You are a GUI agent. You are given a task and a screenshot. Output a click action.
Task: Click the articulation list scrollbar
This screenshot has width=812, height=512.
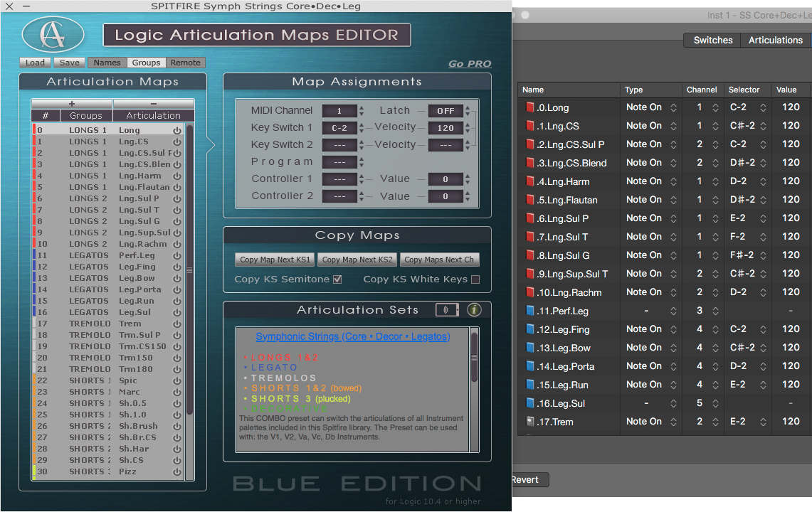coord(189,270)
